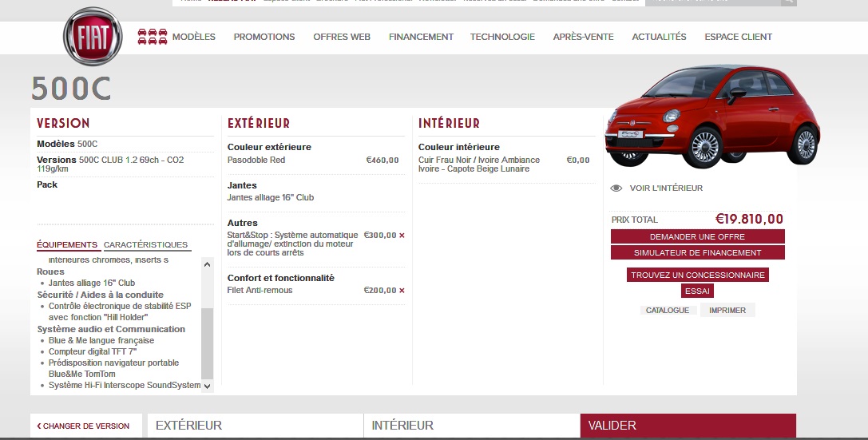Click Système Hi-Fi Interscope SoundSystem item
Image resolution: width=868 pixels, height=440 pixels.
(x=125, y=385)
